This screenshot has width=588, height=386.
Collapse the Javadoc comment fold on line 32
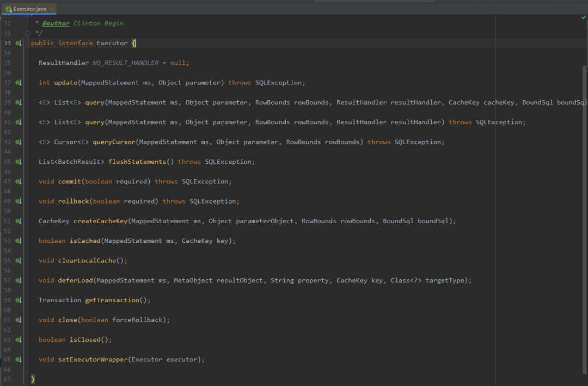[28, 33]
